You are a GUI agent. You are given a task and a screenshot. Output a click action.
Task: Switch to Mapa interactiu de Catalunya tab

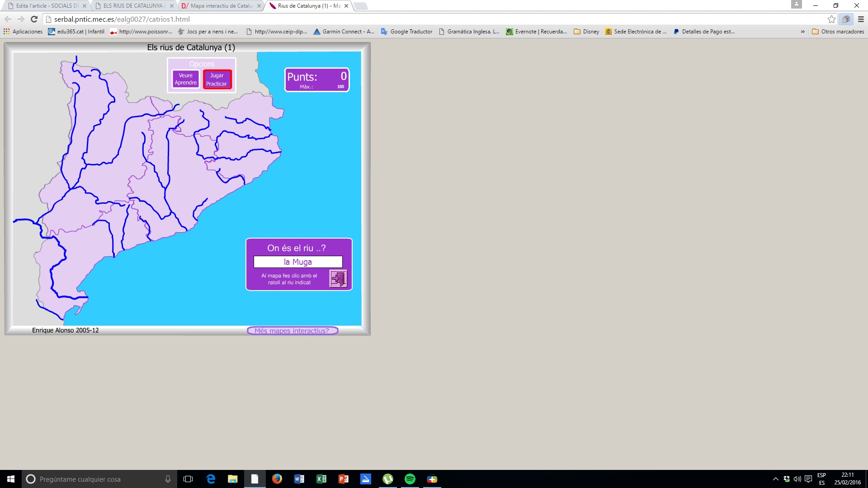[x=221, y=6]
